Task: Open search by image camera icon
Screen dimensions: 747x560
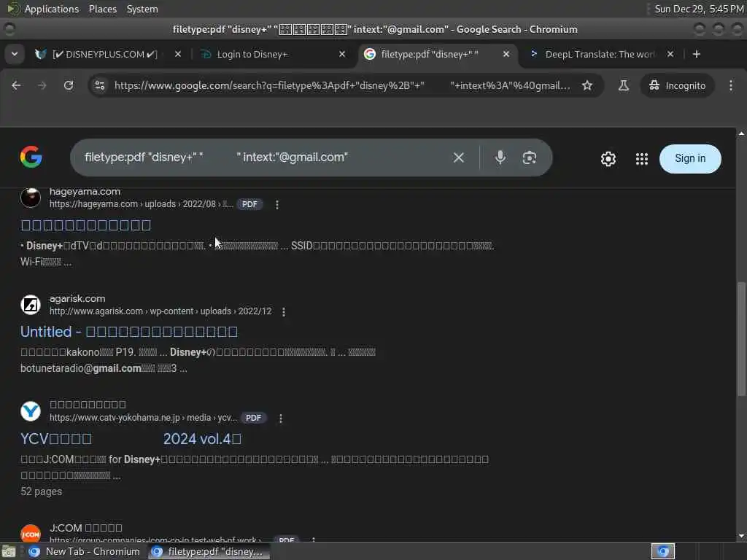Action: click(x=530, y=157)
